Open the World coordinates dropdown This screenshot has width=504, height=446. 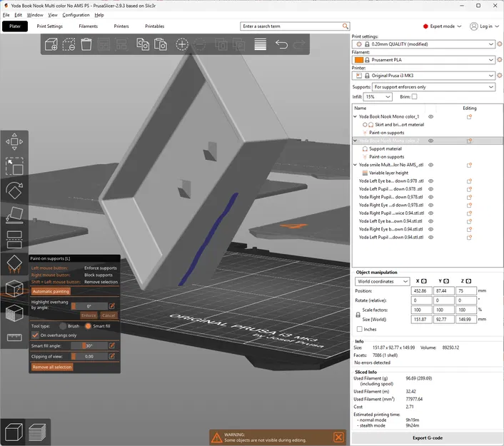pos(382,281)
